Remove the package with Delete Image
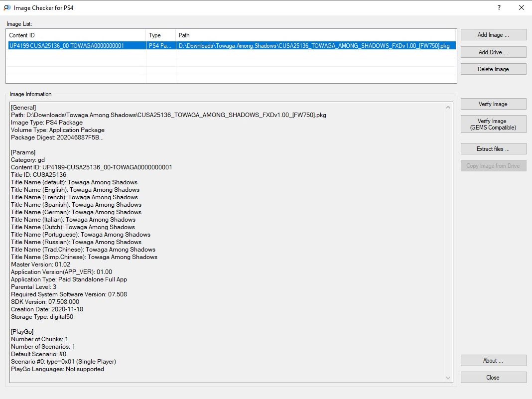 pyautogui.click(x=493, y=69)
